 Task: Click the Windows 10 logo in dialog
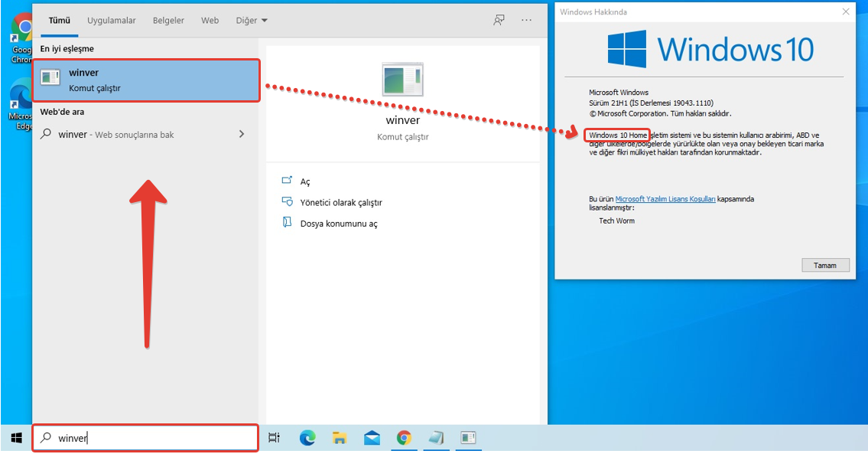710,49
